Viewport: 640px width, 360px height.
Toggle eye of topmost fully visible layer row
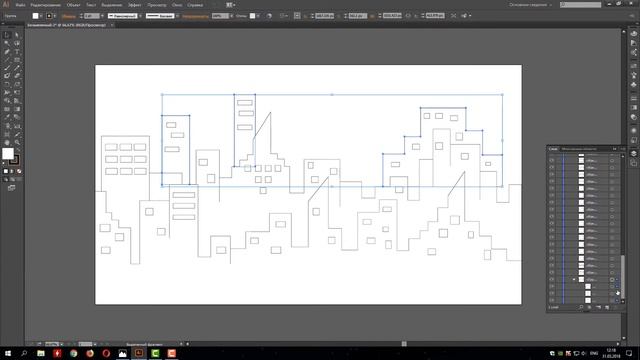coord(552,160)
